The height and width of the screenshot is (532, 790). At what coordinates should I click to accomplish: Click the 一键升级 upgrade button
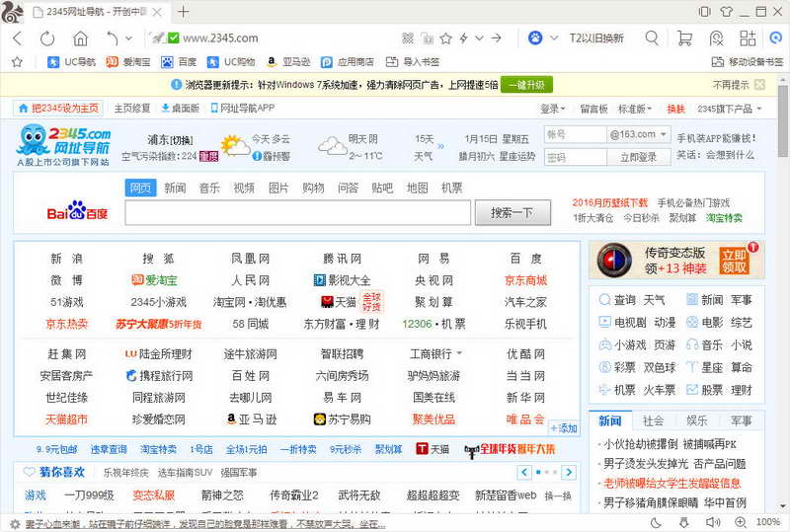pyautogui.click(x=526, y=85)
